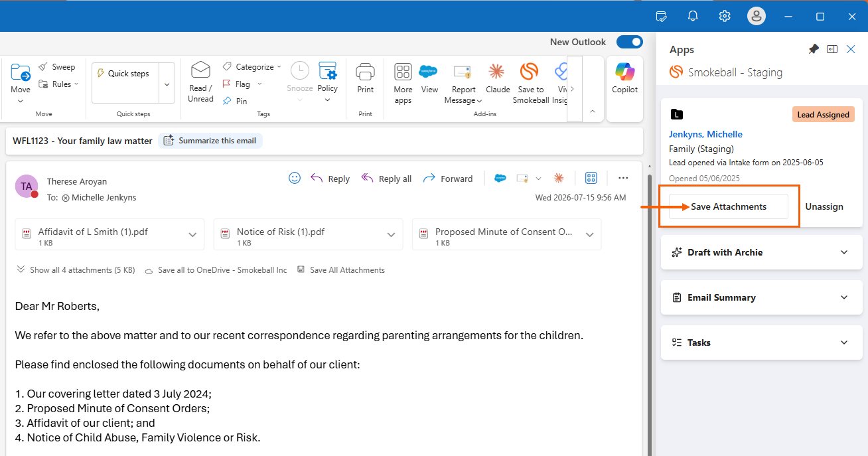Add a reaction with the smiley icon
Screen dimensions: 868x456
point(295,178)
